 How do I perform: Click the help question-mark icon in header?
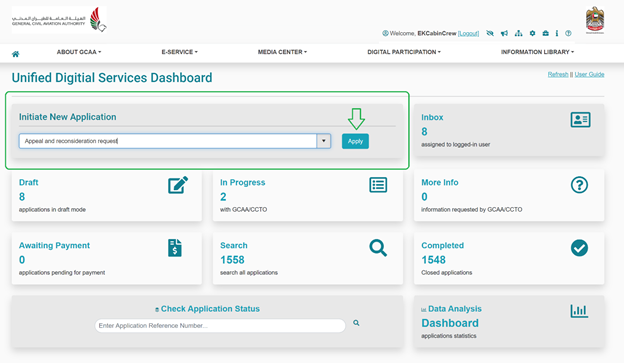click(x=568, y=33)
